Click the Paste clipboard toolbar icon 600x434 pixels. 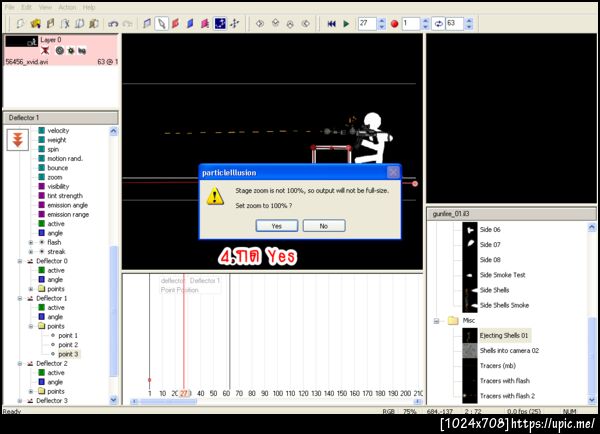[94, 24]
